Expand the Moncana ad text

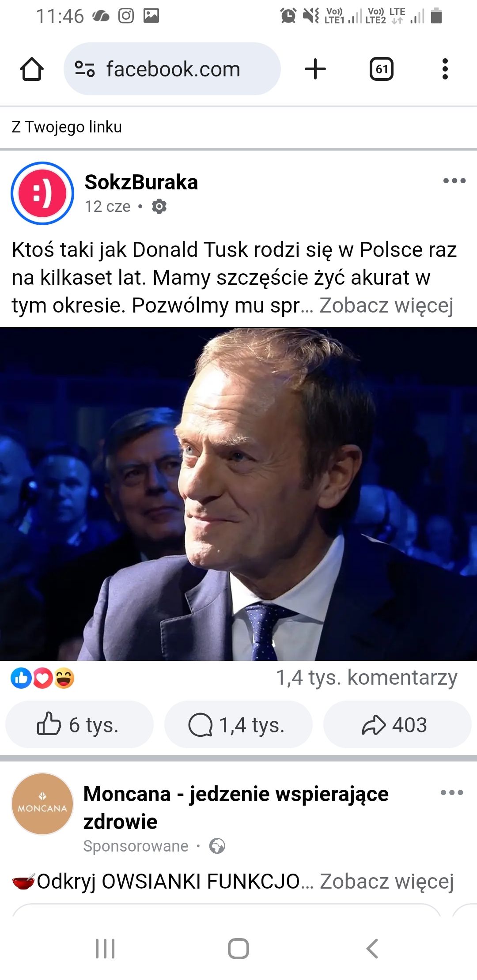click(386, 882)
